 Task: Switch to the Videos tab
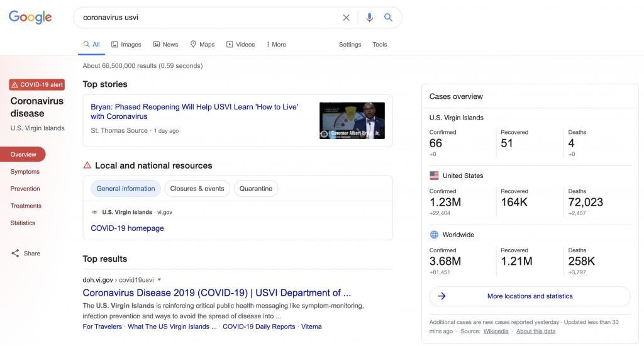pos(241,45)
